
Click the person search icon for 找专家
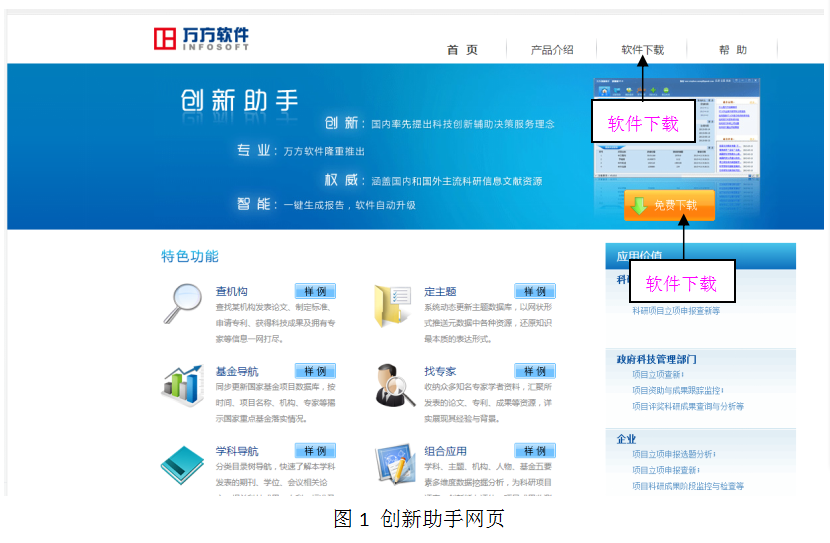[395, 385]
